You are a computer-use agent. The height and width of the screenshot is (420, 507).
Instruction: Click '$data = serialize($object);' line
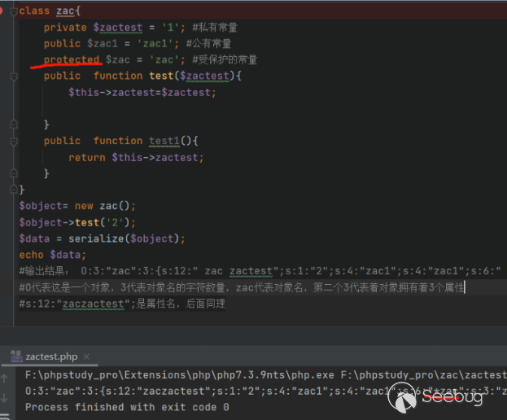click(103, 238)
